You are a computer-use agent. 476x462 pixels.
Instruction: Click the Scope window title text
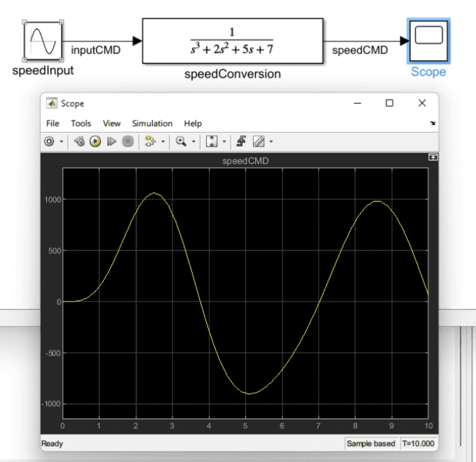(x=72, y=103)
